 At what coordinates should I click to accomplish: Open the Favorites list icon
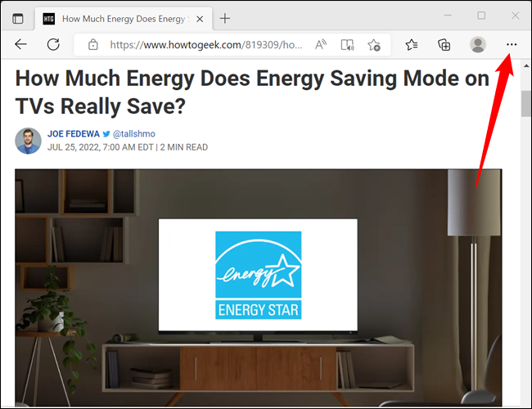tap(412, 44)
